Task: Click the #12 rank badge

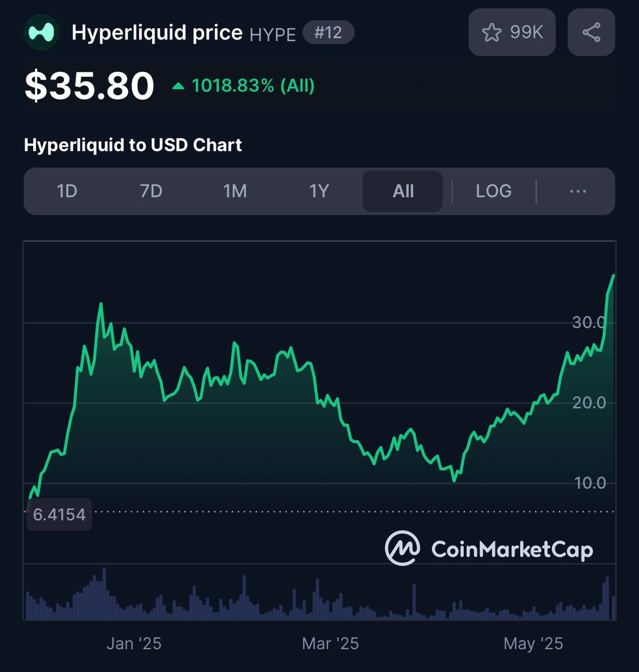Action: tap(329, 33)
